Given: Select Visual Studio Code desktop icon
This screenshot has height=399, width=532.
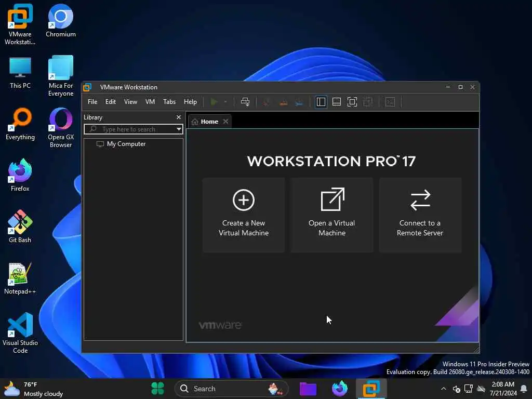Looking at the screenshot, I should pyautogui.click(x=20, y=333).
